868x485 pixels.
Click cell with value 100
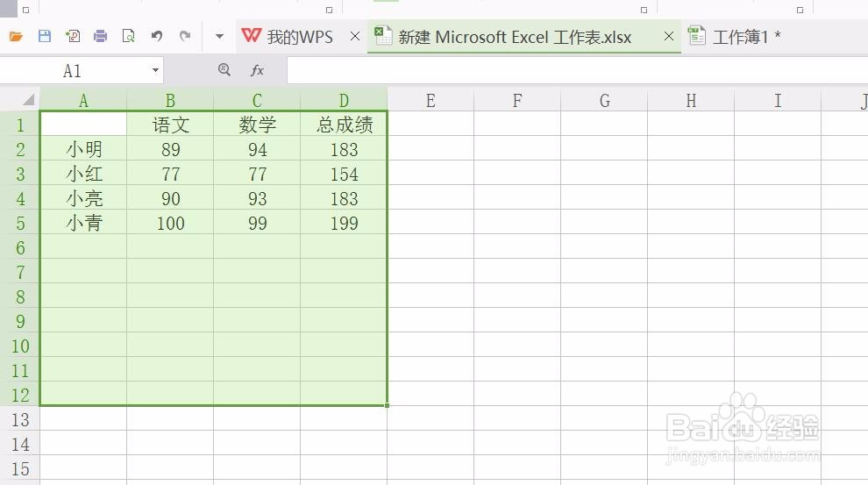click(x=170, y=223)
